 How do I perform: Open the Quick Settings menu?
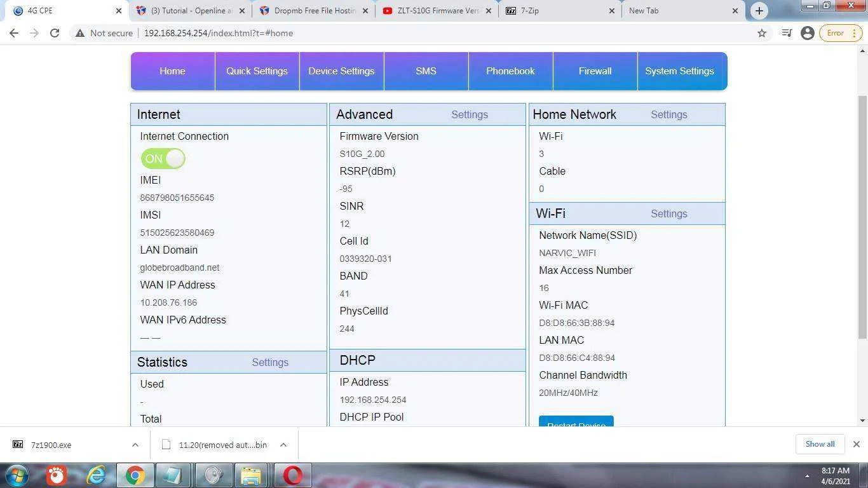pyautogui.click(x=257, y=71)
